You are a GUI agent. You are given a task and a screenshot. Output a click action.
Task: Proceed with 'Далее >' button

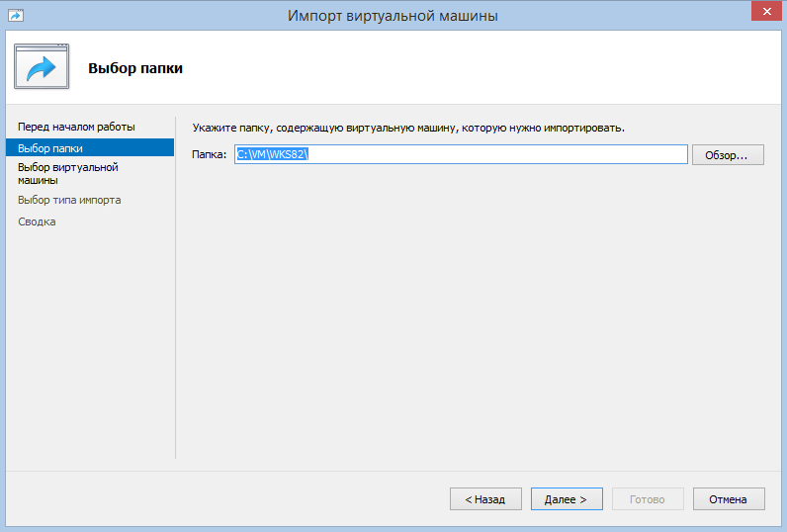coord(566,499)
